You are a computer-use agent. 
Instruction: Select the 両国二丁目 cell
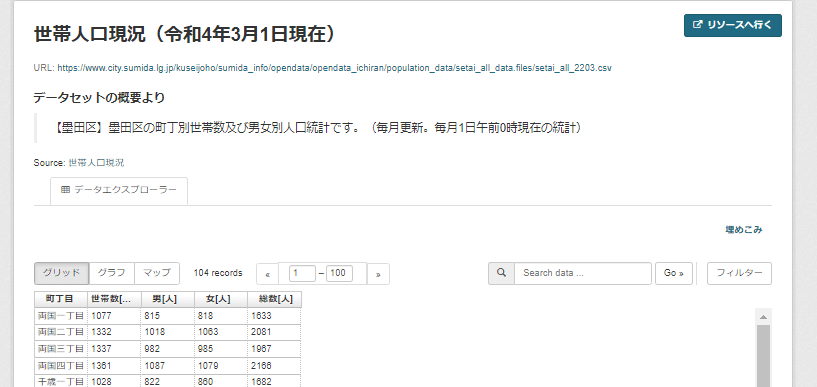pyautogui.click(x=60, y=332)
